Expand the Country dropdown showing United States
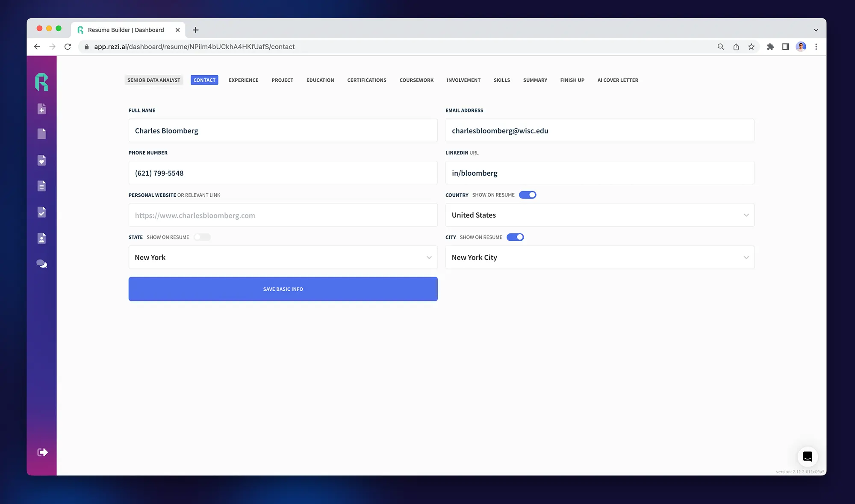The width and height of the screenshot is (855, 504). 600,215
